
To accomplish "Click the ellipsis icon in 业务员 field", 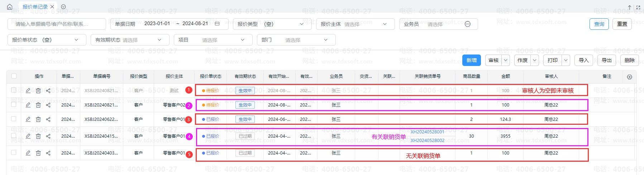I will (467, 24).
